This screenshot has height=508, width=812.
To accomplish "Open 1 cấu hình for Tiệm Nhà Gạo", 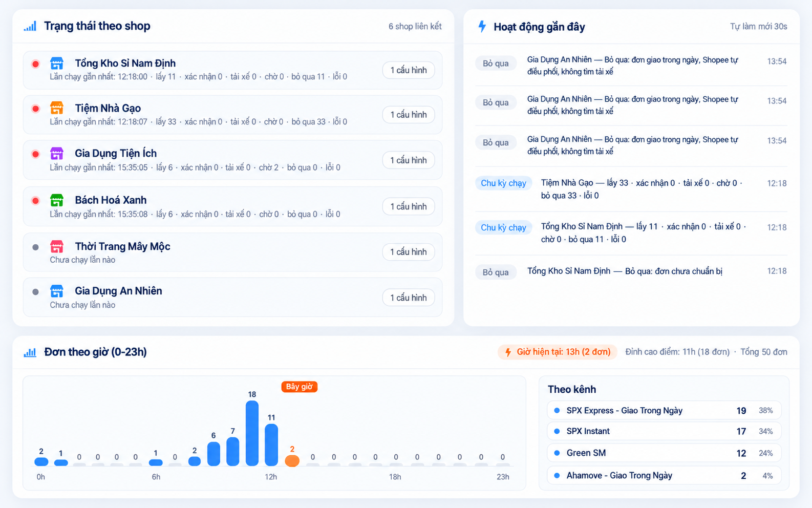I will pos(409,115).
